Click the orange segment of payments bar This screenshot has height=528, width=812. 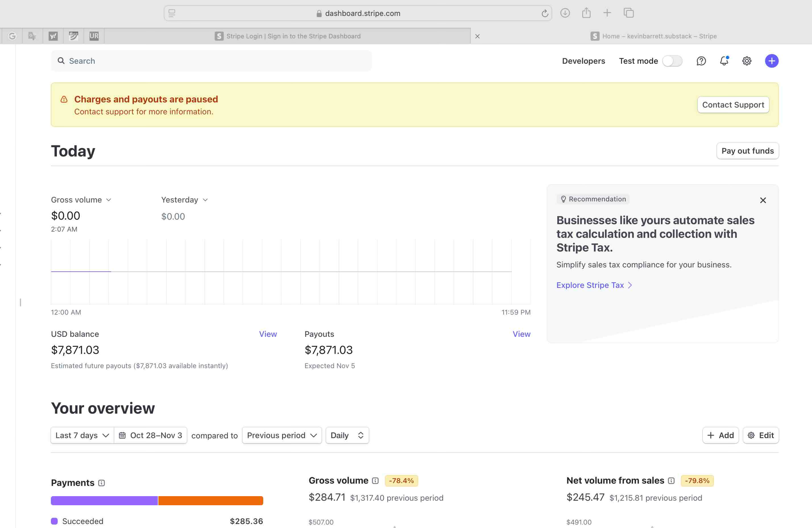210,501
